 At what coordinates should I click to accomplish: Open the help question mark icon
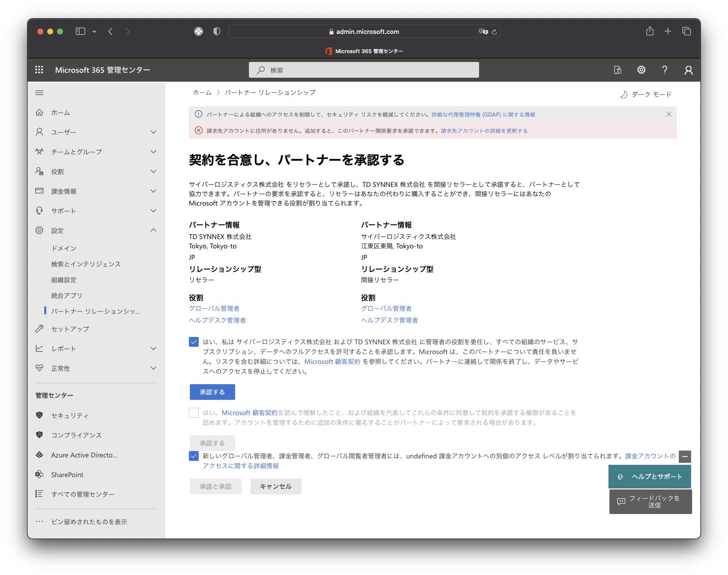(x=665, y=70)
